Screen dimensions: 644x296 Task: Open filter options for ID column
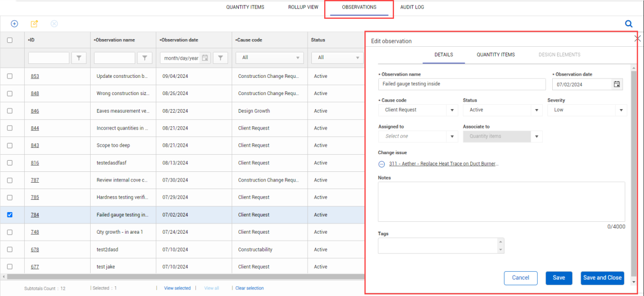tap(79, 58)
